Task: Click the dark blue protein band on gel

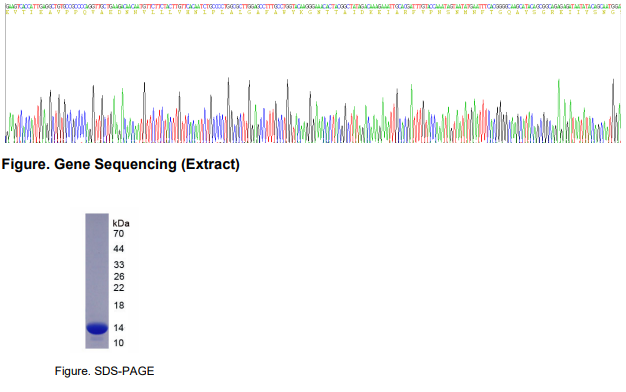Action: pos(97,329)
